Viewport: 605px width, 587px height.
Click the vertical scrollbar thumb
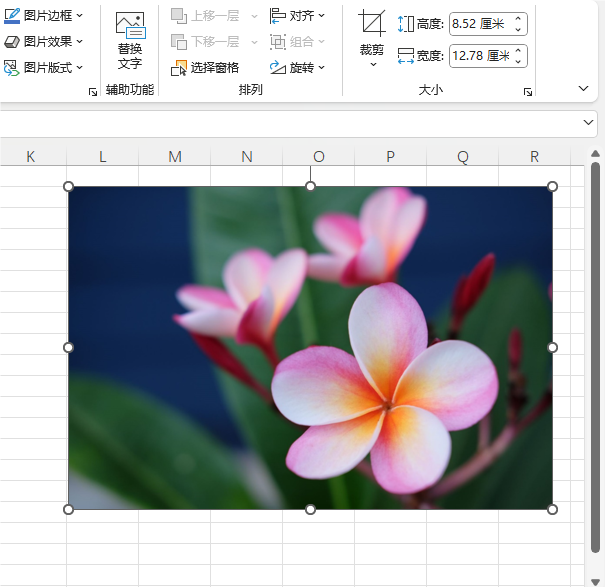click(595, 358)
